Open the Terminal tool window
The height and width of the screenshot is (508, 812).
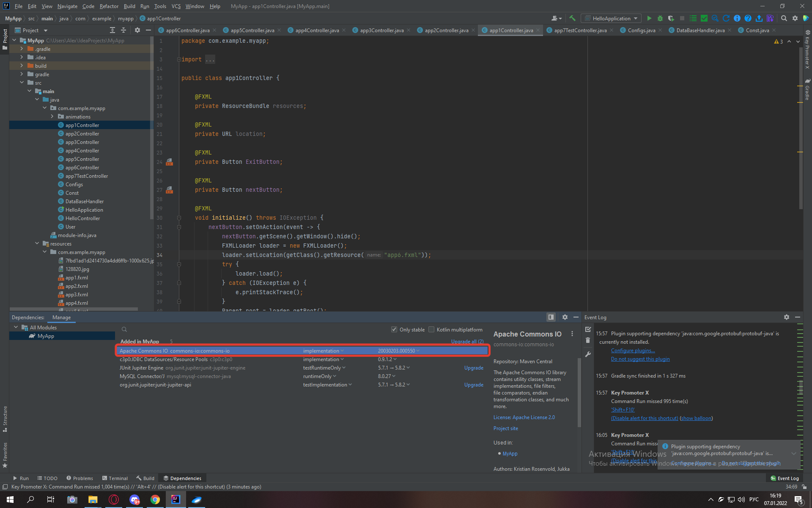115,478
